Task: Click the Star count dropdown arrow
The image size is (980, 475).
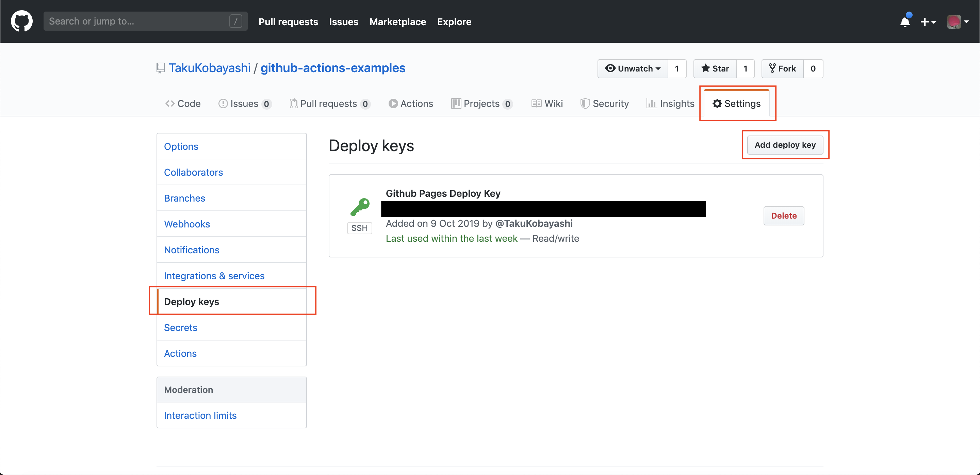Action: pyautogui.click(x=746, y=68)
